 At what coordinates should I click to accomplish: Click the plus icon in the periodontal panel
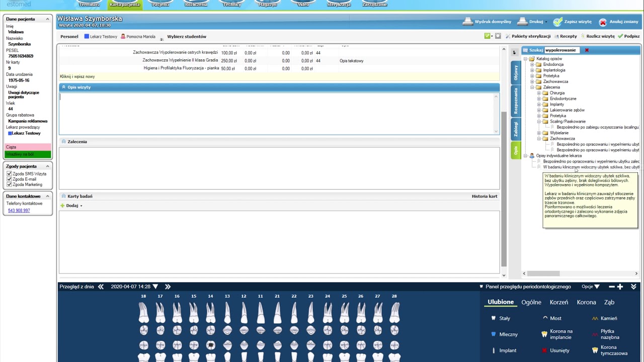620,287
